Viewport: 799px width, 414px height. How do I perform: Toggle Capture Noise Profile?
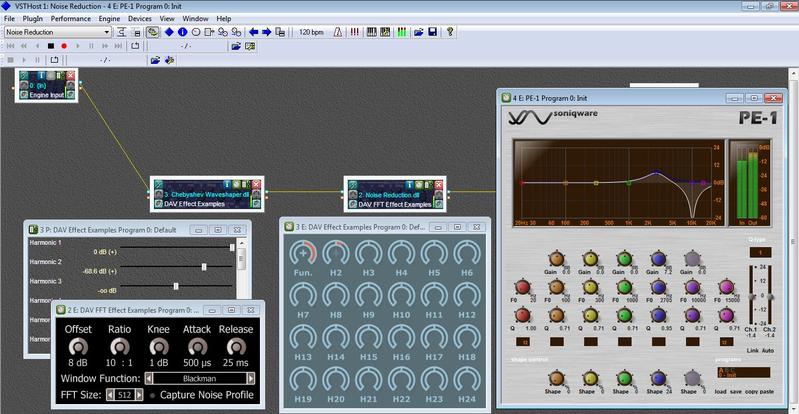(x=152, y=395)
